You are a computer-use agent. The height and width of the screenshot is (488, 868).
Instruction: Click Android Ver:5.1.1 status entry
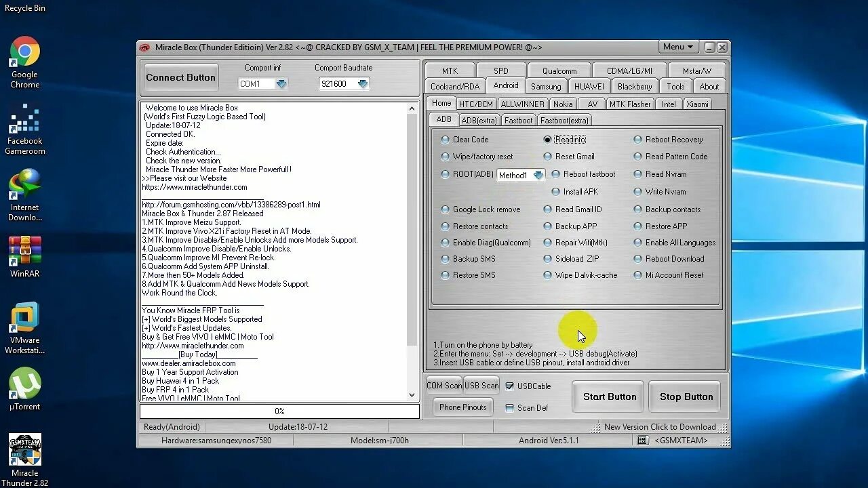pyautogui.click(x=549, y=441)
